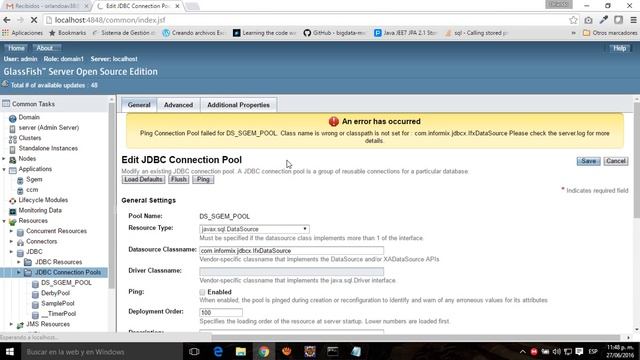Open Chrome menu icon

[x=633, y=20]
